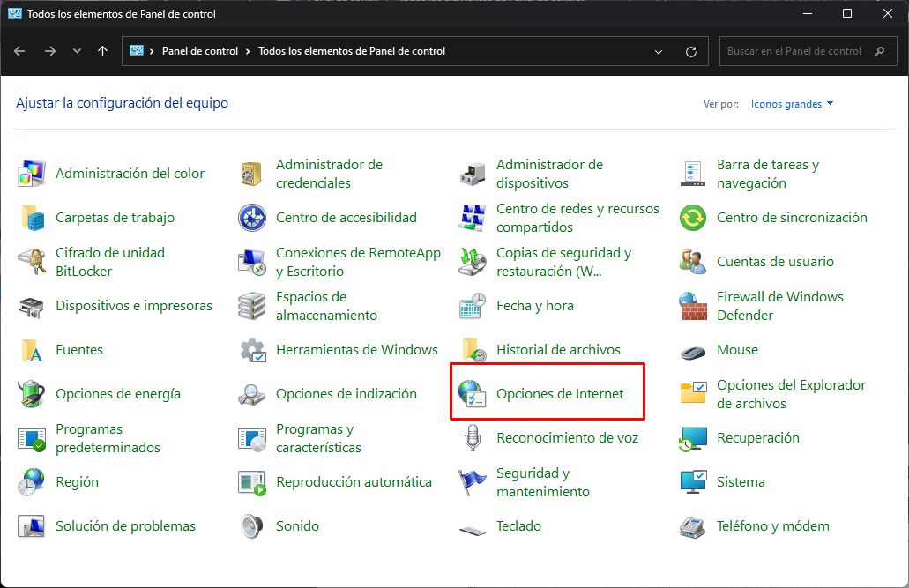Open the Opciones de Internet text link

(x=560, y=394)
